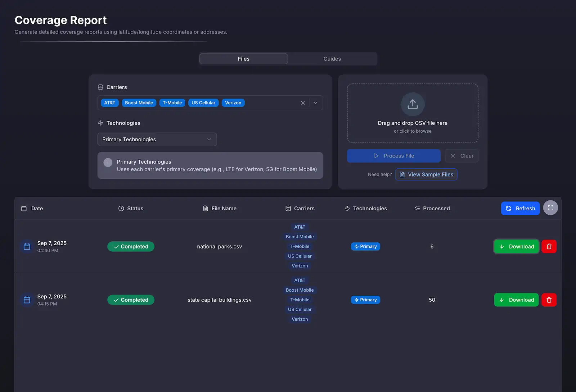
Task: Click the calendar icon next to the 04:40 PM entry
Action: tap(27, 246)
